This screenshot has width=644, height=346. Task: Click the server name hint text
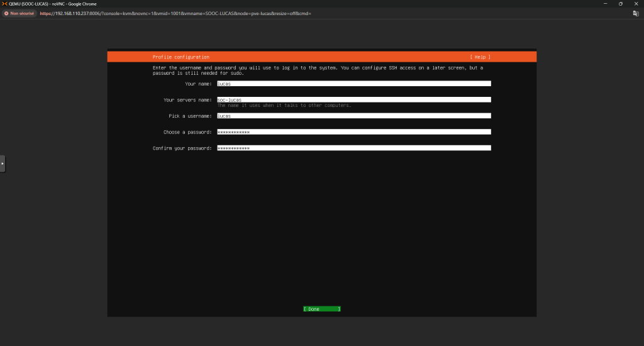tap(284, 106)
